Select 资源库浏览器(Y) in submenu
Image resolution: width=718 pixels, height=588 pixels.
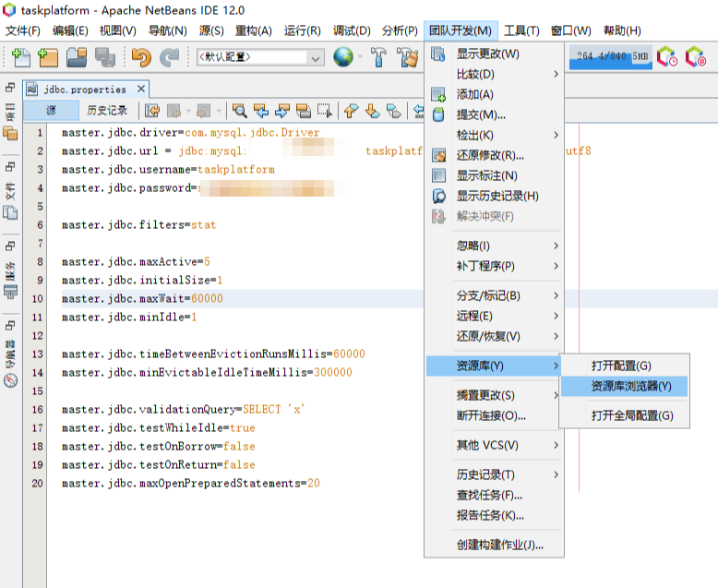coord(624,386)
